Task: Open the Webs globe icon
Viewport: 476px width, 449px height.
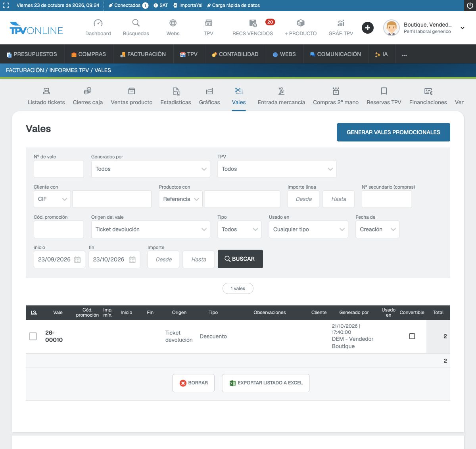Action: coord(173,23)
